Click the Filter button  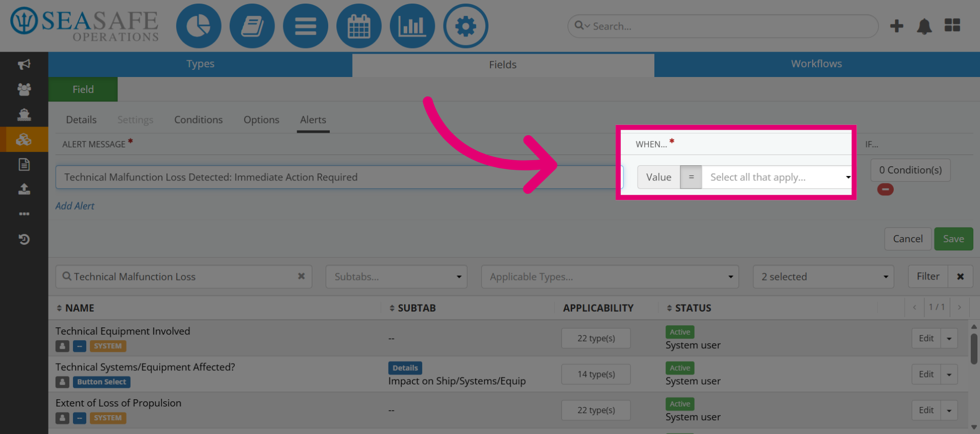pos(928,276)
